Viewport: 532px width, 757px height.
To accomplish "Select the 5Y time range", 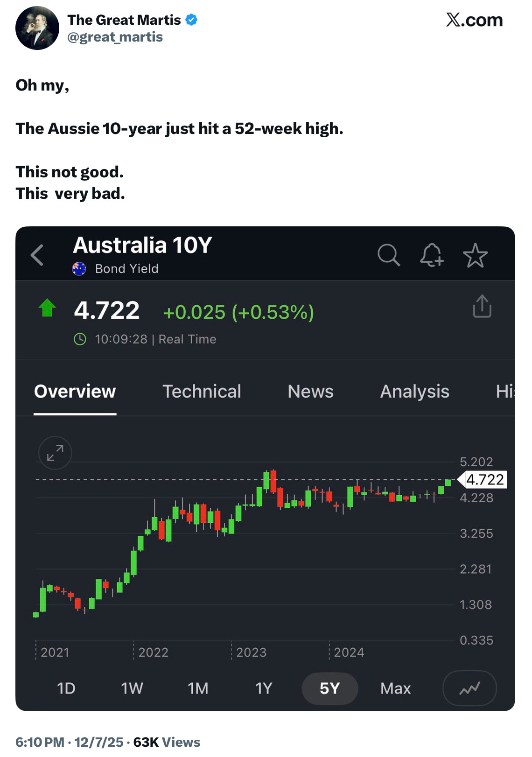I will (329, 688).
